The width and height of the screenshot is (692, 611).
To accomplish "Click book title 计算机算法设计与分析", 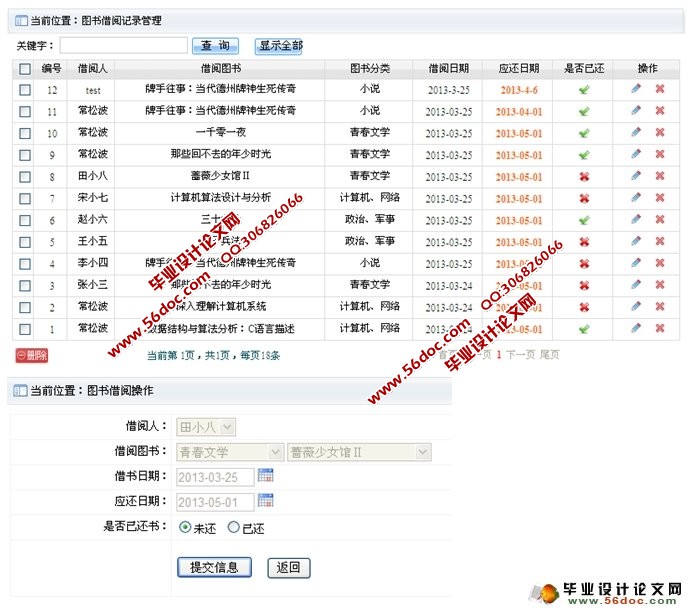I will point(221,197).
